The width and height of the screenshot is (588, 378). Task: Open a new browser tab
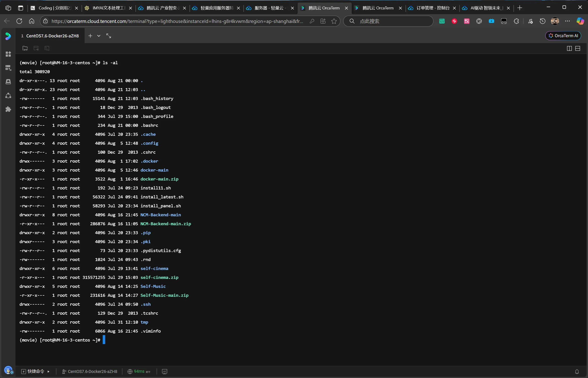coord(519,8)
